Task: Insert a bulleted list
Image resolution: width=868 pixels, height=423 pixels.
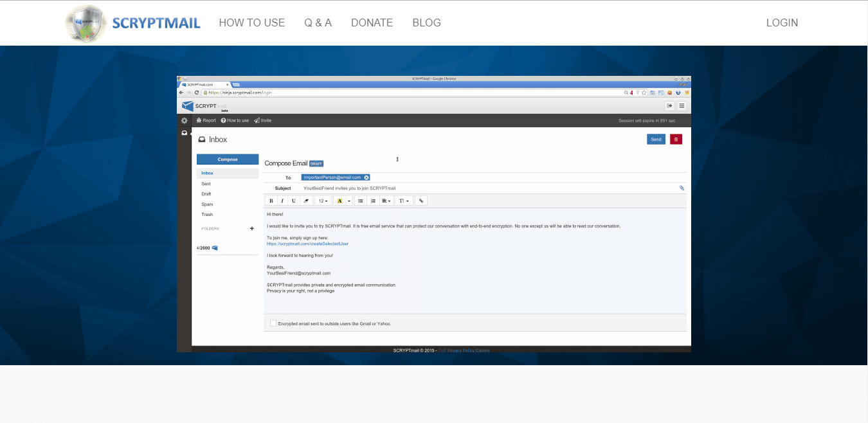Action: click(361, 201)
